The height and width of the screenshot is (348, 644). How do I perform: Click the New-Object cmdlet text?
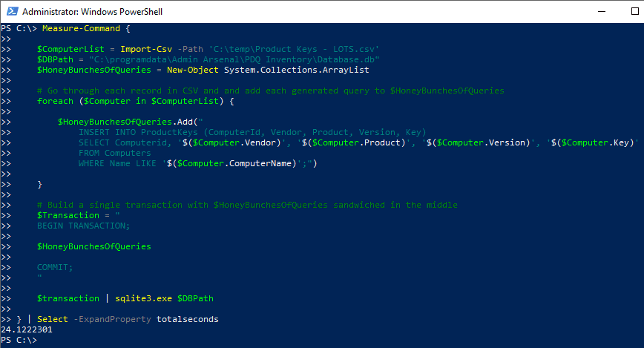click(193, 70)
